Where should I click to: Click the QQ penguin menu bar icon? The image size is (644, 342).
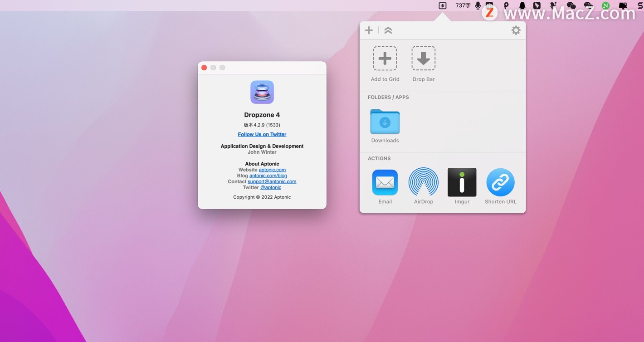pyautogui.click(x=522, y=5)
